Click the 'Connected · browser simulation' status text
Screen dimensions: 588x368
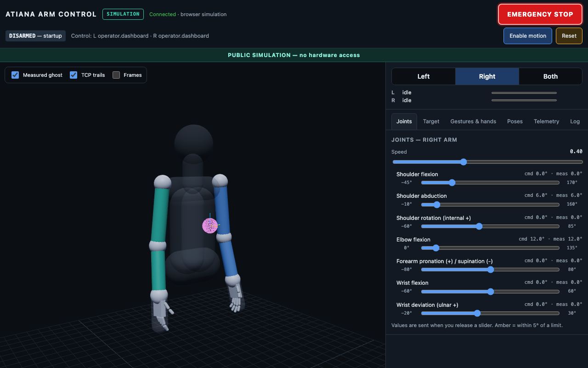[188, 14]
